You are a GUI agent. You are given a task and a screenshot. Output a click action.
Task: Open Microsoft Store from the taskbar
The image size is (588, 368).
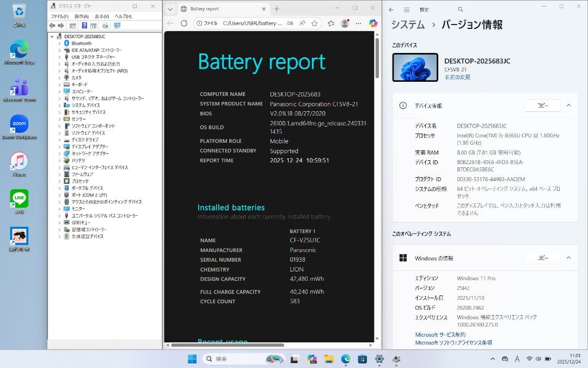tap(362, 359)
